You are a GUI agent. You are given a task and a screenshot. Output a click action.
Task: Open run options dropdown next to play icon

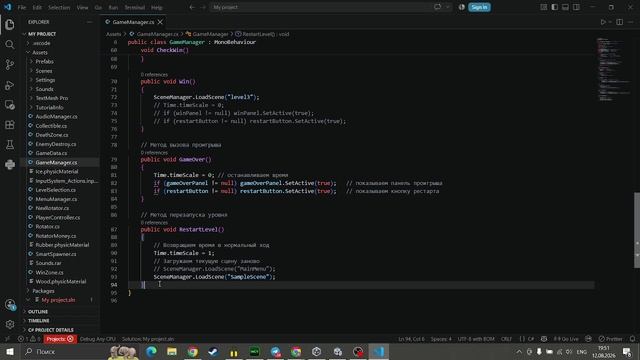[610, 22]
